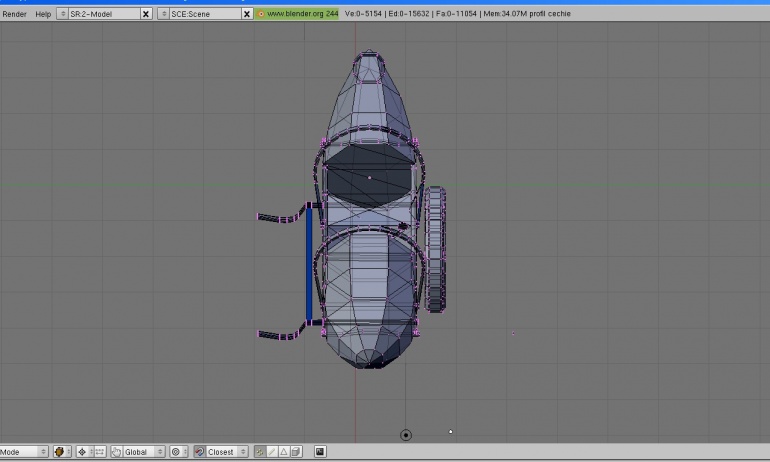Toggle the snap magnet icon
This screenshot has height=462, width=770.
(199, 452)
